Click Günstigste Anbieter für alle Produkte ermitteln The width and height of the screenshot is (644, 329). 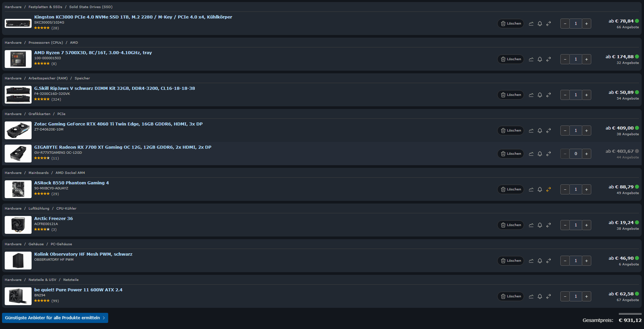tap(55, 318)
